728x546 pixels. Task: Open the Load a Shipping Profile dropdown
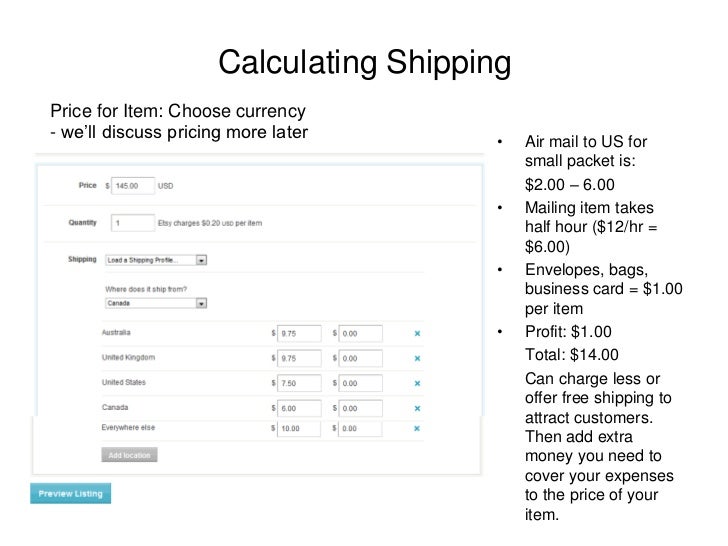coord(156,260)
